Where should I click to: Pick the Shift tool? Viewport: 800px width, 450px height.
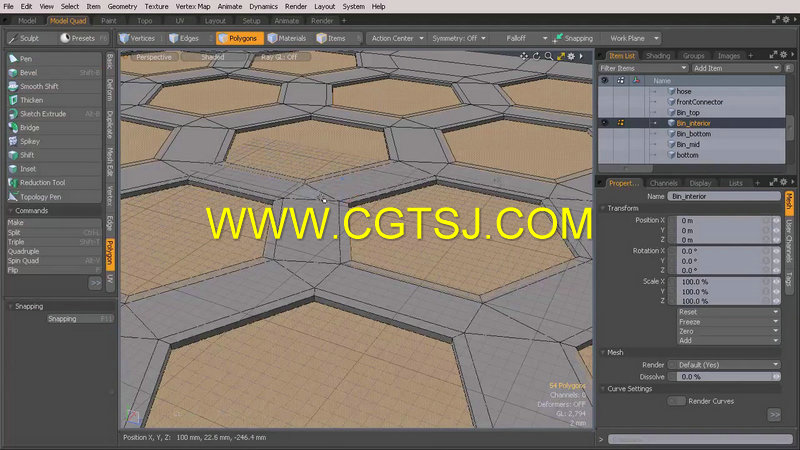coord(54,155)
